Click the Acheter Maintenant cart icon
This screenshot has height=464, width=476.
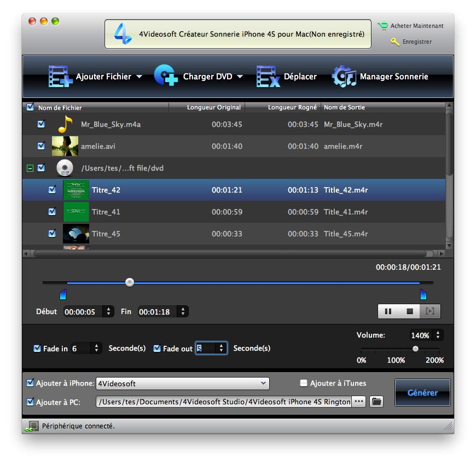click(x=382, y=26)
